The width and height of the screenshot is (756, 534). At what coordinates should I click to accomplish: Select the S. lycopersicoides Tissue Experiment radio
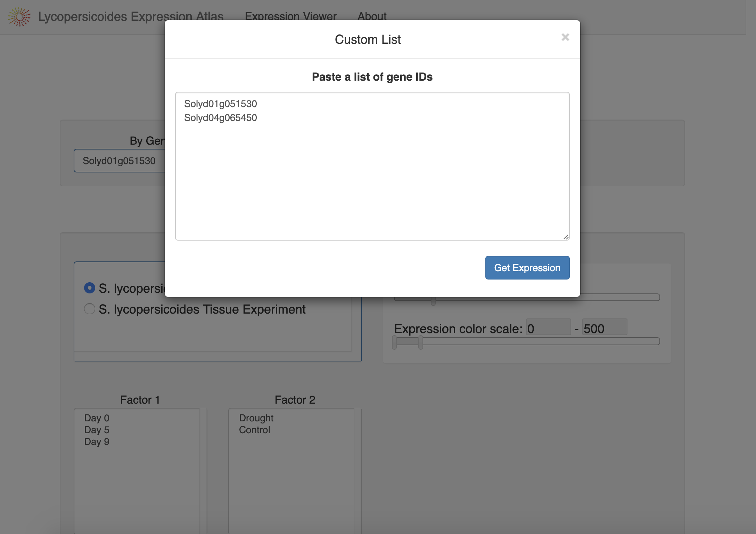(x=90, y=309)
